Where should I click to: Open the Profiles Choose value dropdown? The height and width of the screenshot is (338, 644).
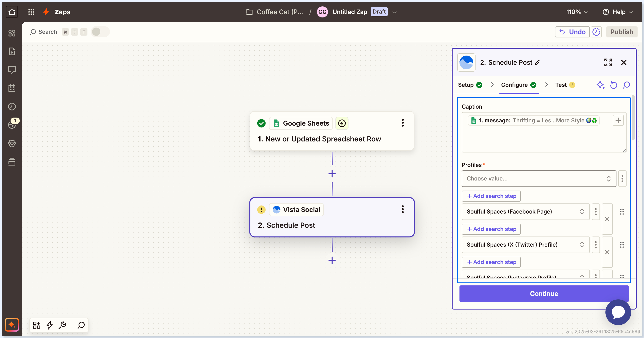[x=539, y=178]
